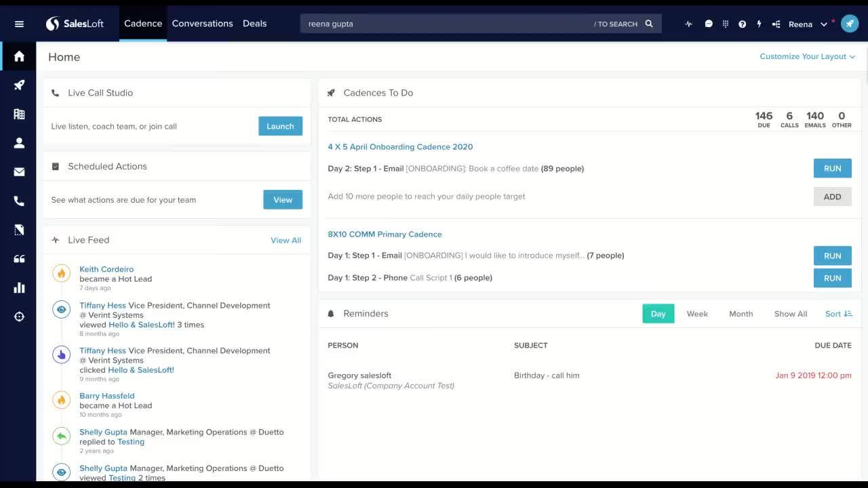Click the SalesLoft logo

click(75, 24)
